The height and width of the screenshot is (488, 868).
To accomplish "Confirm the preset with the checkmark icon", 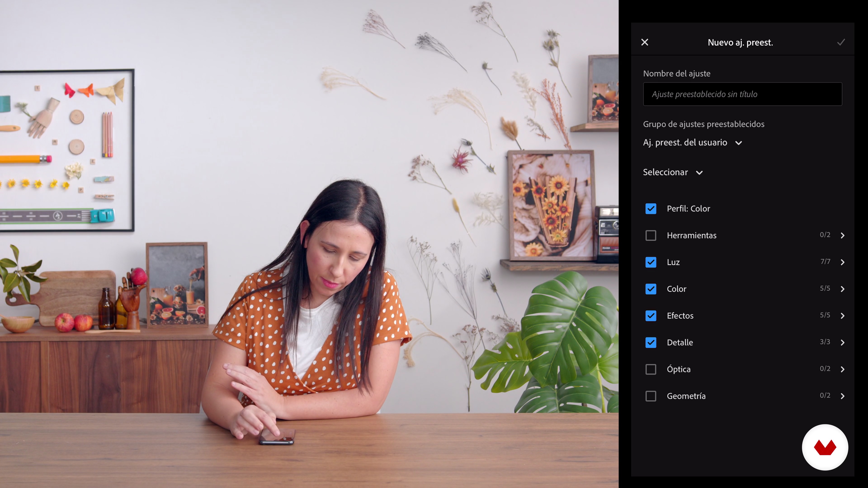I will click(x=841, y=42).
